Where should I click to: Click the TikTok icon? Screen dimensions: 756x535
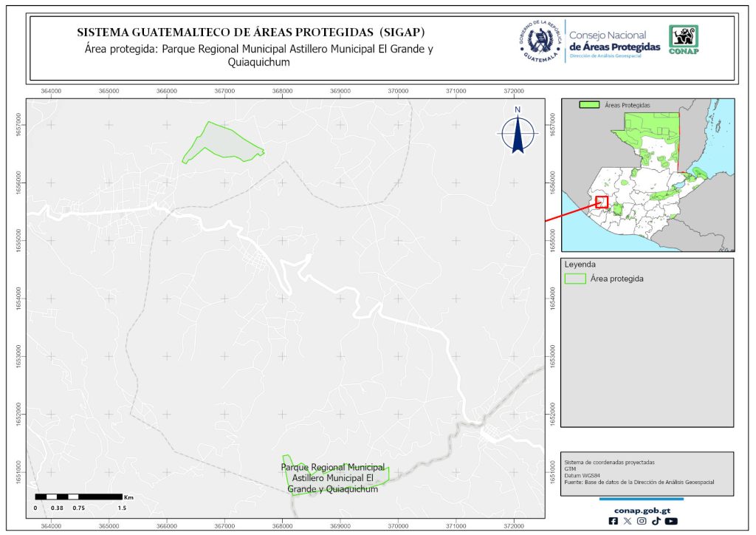(x=656, y=521)
